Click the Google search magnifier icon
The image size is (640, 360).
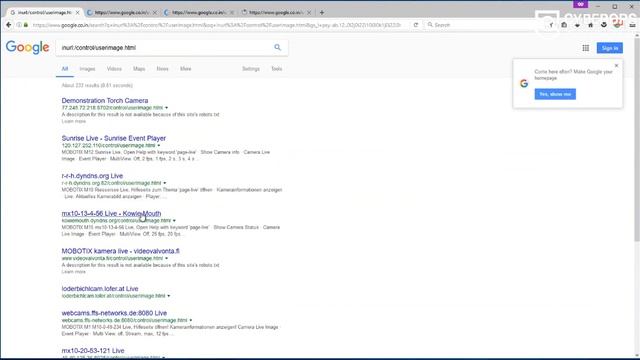278,47
